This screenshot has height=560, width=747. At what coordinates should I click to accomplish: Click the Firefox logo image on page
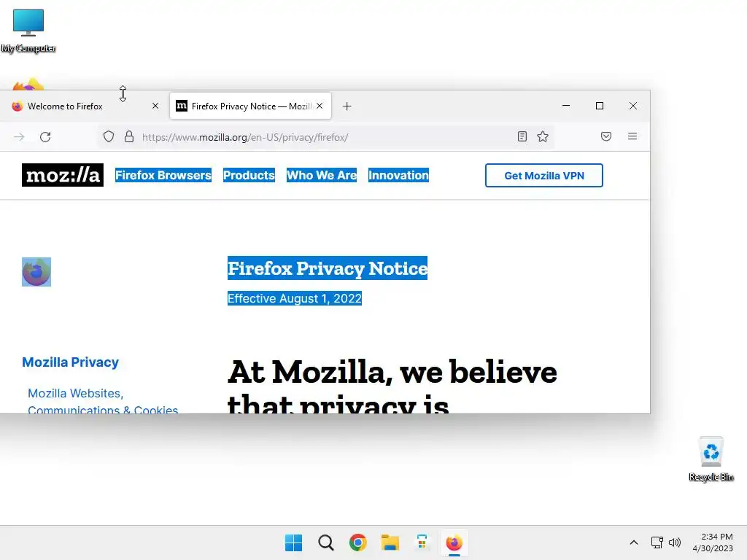36,272
